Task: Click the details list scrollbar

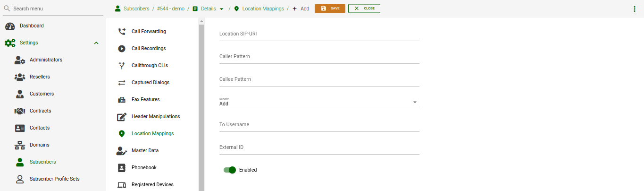Action: point(202,108)
